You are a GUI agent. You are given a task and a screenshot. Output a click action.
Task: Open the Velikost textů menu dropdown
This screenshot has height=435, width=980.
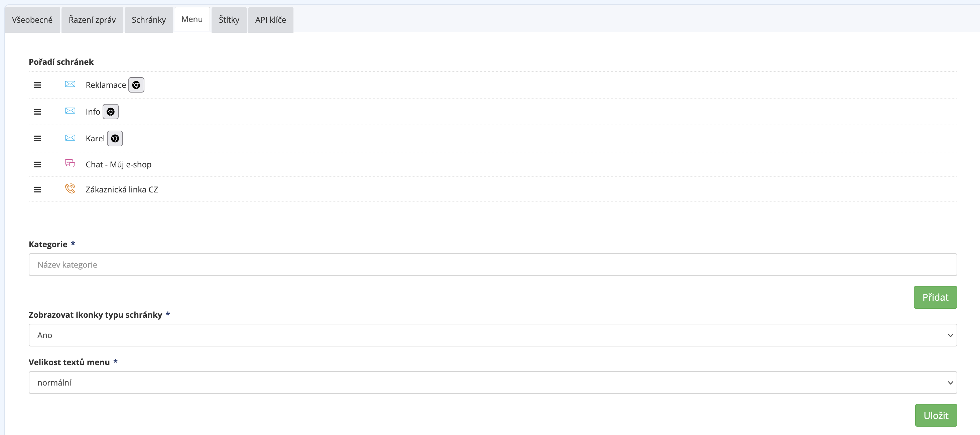(x=493, y=383)
